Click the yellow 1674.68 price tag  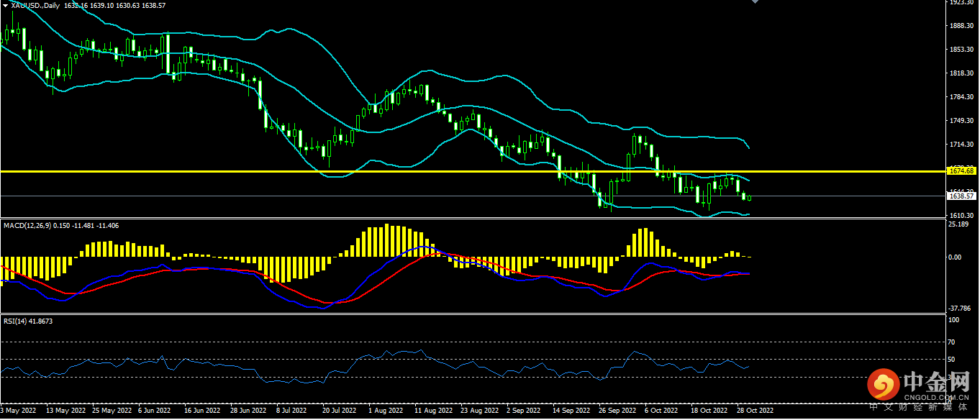(962, 171)
